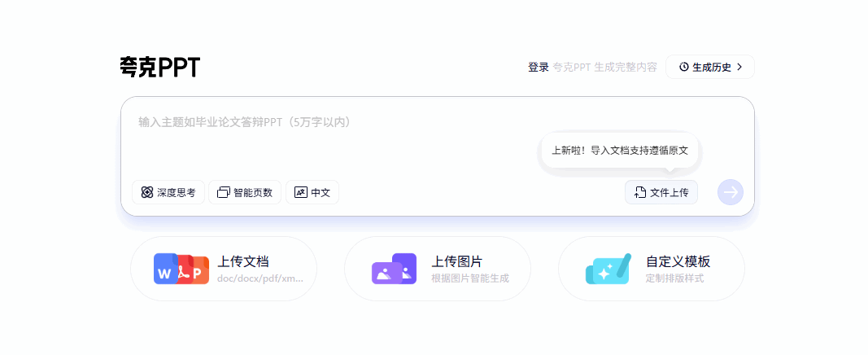The image size is (868, 355).
Task: Open the 上传图片 upload image card
Action: tap(438, 269)
